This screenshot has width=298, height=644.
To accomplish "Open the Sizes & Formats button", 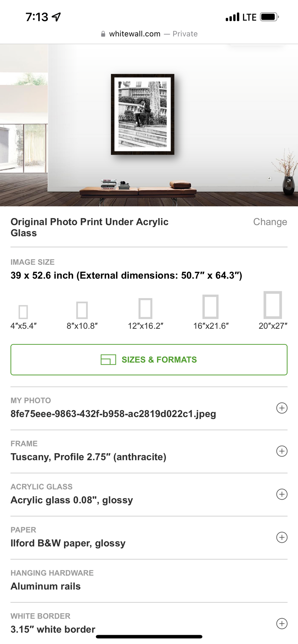I will point(149,360).
